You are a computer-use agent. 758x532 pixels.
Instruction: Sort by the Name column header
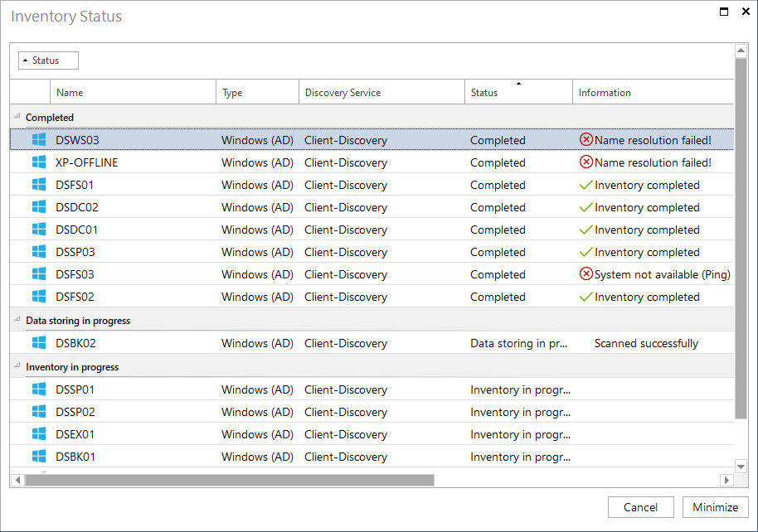coord(133,92)
